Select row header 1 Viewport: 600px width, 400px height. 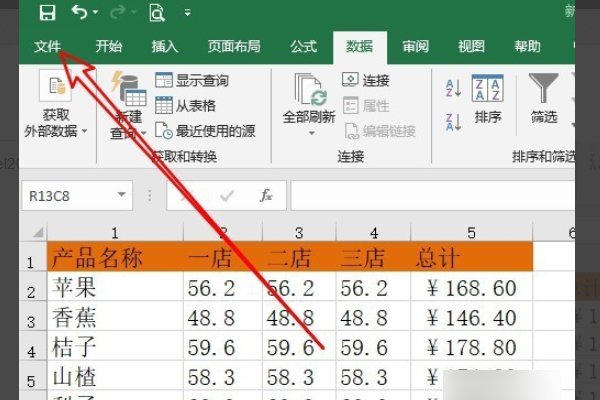[x=33, y=256]
